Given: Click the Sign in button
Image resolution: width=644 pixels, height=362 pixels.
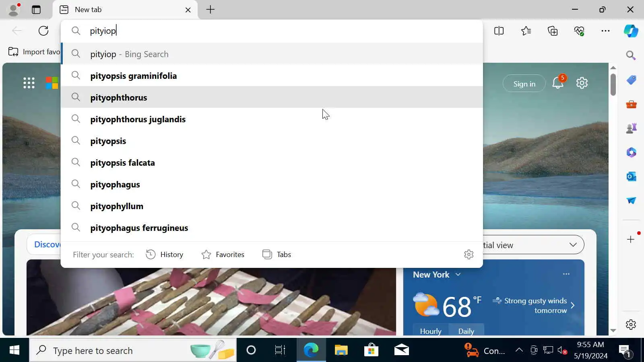Looking at the screenshot, I should 524,84.
